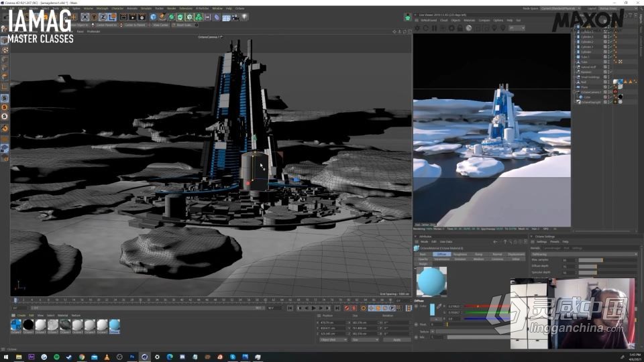Open Render Settings gear clapperboard icon
Image resolution: width=644 pixels, height=362 pixels.
click(142, 17)
